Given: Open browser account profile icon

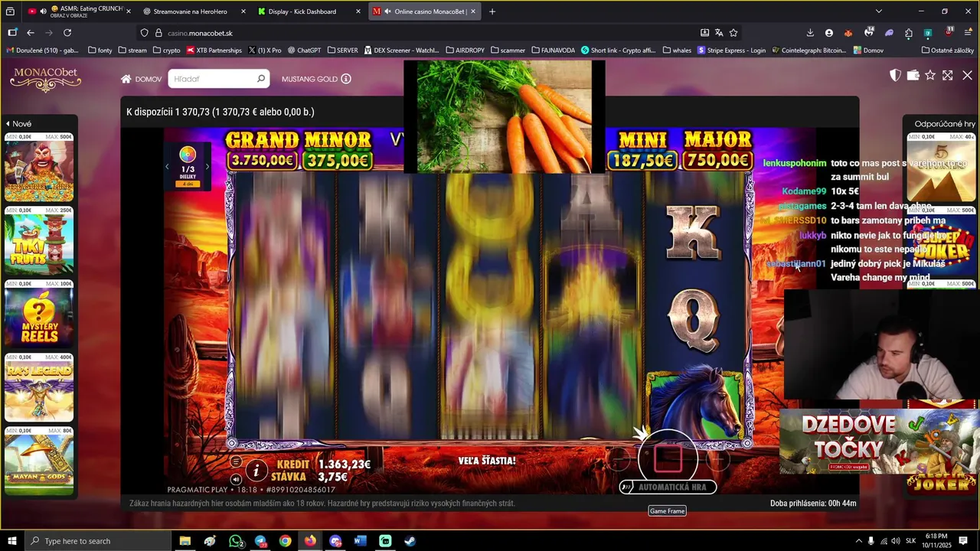Looking at the screenshot, I should click(x=829, y=33).
